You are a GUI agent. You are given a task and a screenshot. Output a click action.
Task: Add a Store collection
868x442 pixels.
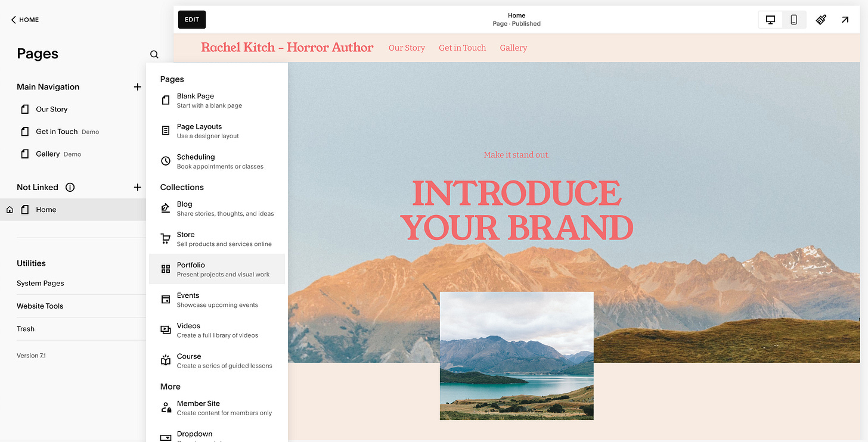[217, 239]
